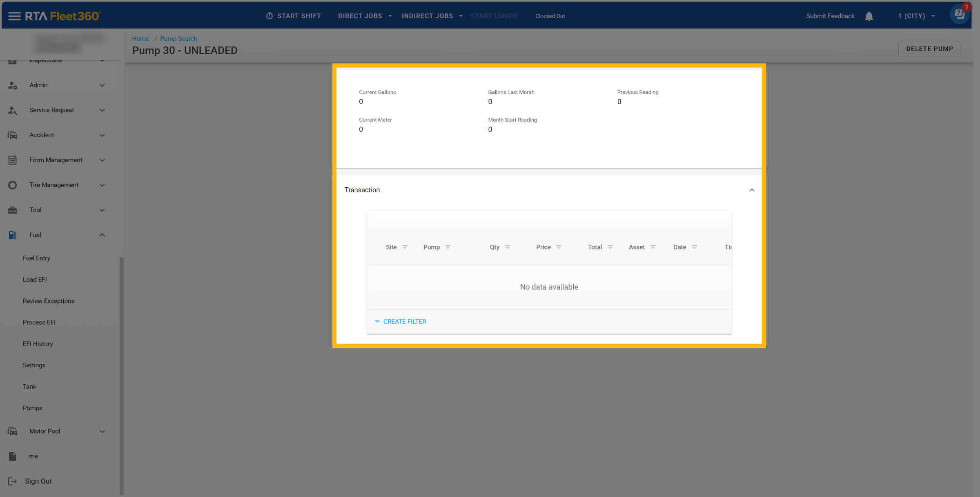Expand the Tire Management section
Viewport: 980px width, 497px height.
pos(102,185)
